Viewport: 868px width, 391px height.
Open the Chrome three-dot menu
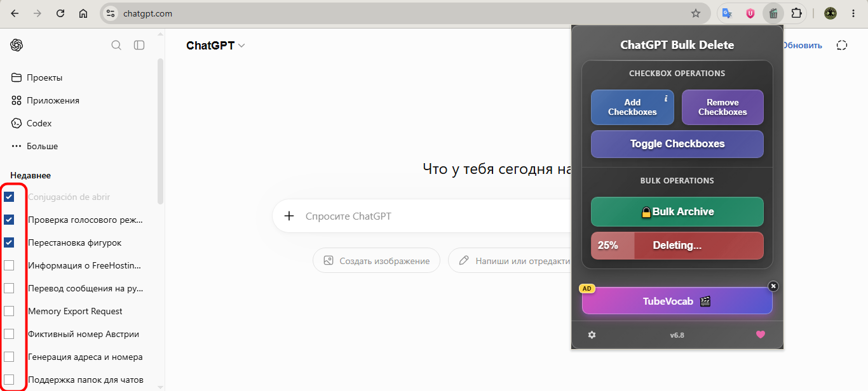click(853, 13)
